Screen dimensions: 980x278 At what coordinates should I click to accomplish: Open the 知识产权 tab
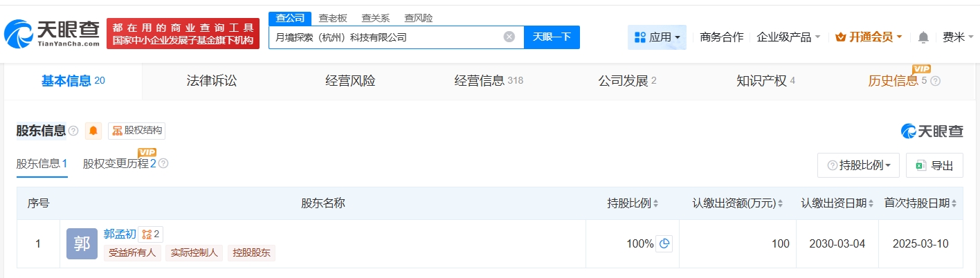coord(765,81)
